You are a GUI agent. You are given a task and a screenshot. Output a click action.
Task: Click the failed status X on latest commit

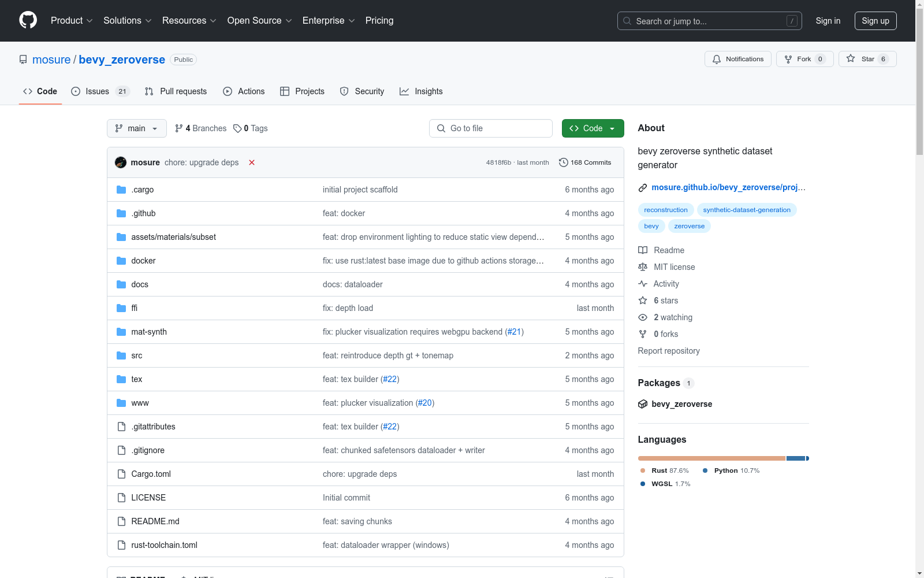252,162
